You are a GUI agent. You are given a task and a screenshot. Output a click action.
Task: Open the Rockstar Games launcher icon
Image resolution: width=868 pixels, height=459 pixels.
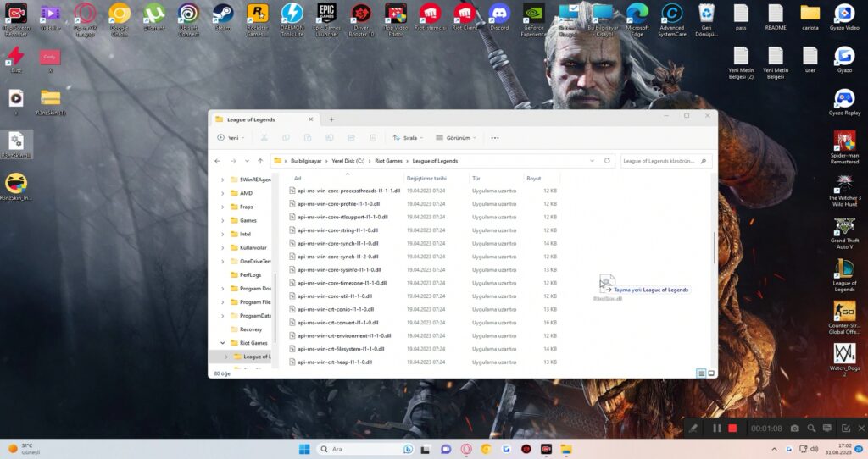[258, 19]
